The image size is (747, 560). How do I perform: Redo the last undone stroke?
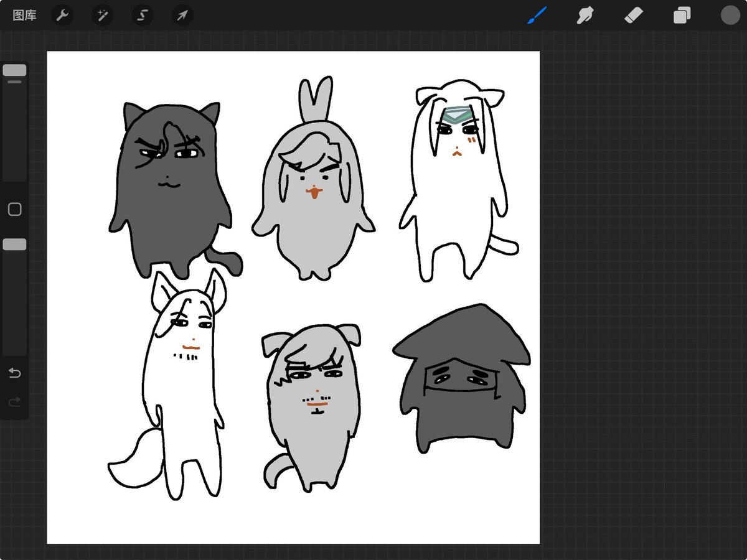(14, 403)
